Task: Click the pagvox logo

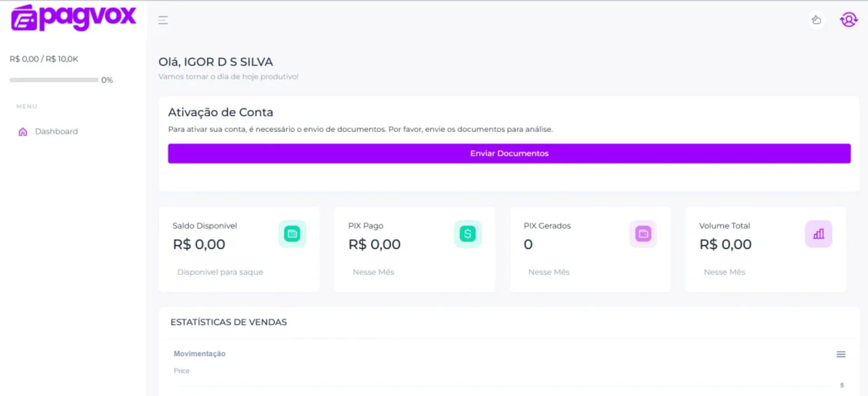Action: pos(73,18)
